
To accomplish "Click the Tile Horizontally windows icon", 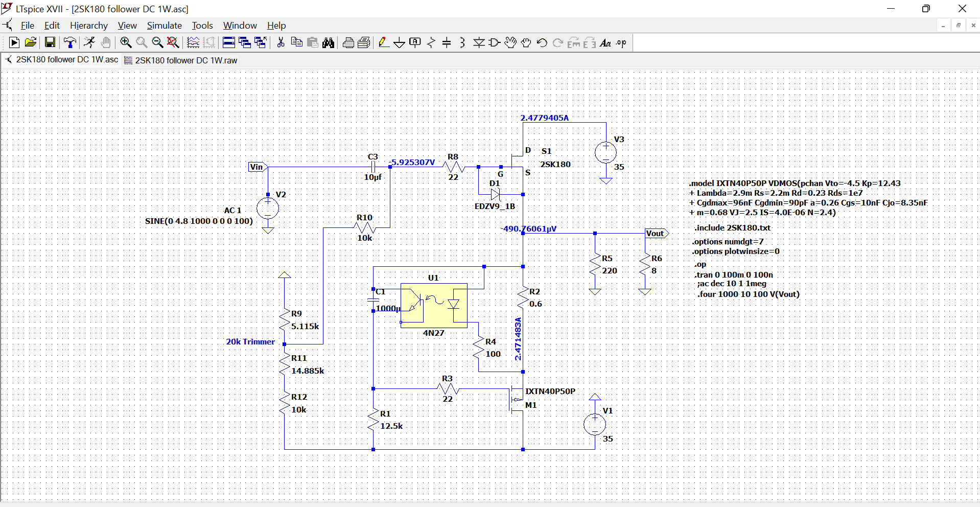I will 229,43.
